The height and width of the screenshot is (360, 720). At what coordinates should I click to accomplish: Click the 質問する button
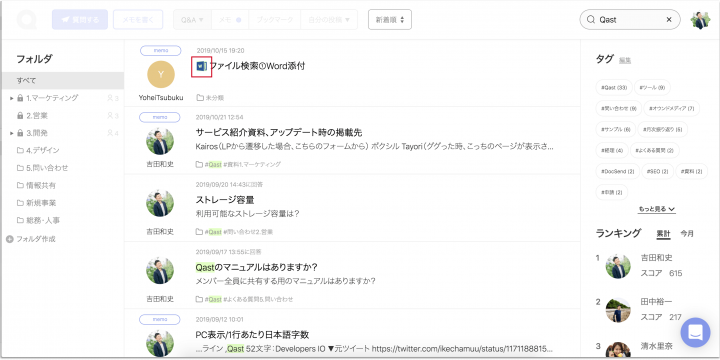click(x=80, y=20)
